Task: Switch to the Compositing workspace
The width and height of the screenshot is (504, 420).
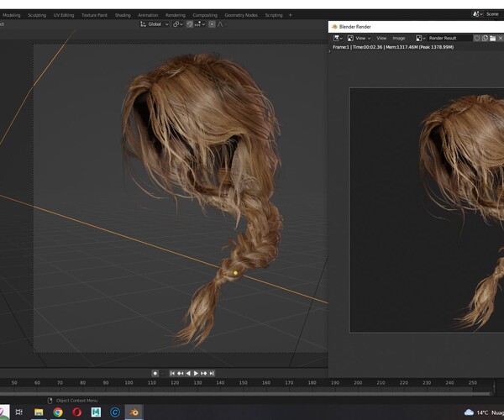Action: click(x=205, y=15)
